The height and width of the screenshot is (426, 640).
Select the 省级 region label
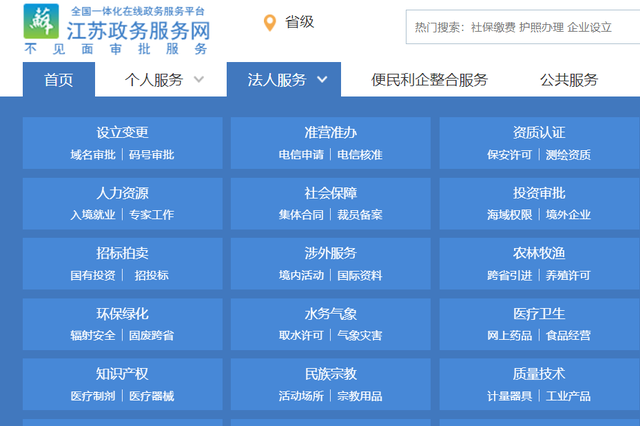(x=300, y=22)
